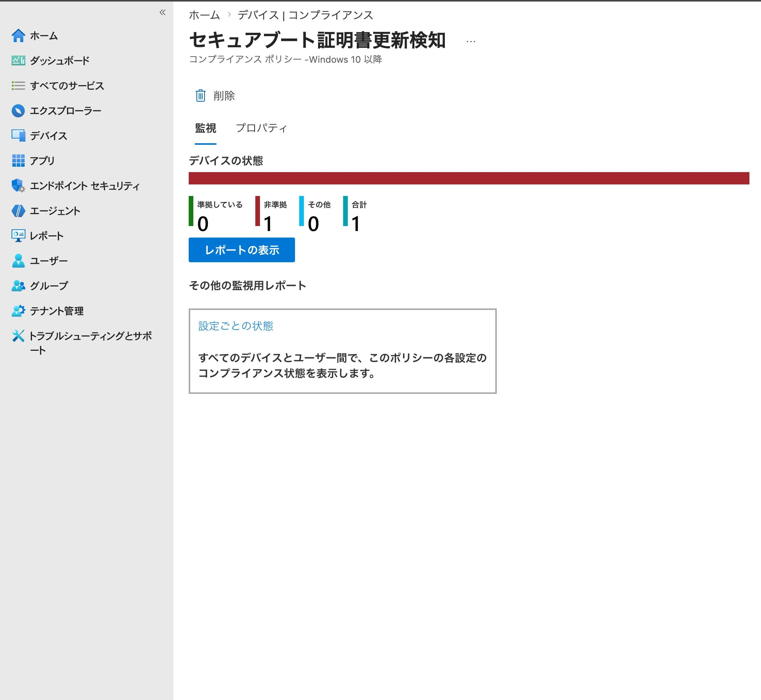Click the 準拠している count of 0
This screenshot has height=700, width=761.
[x=203, y=224]
